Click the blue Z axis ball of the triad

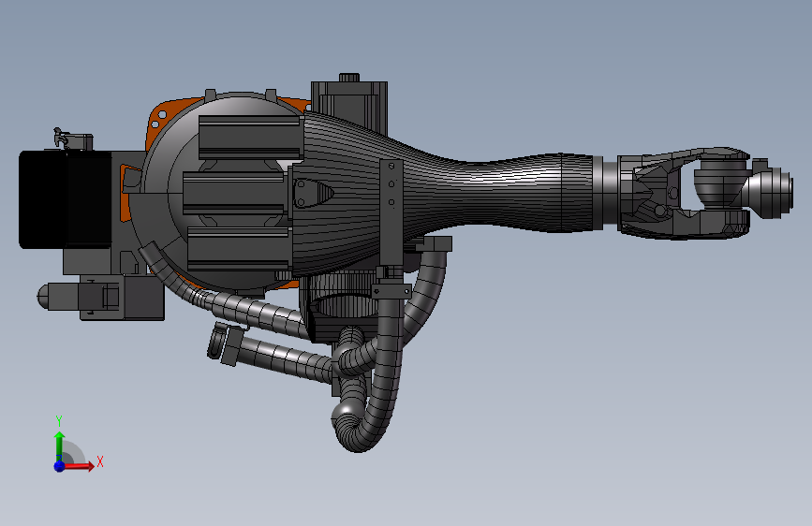(59, 466)
